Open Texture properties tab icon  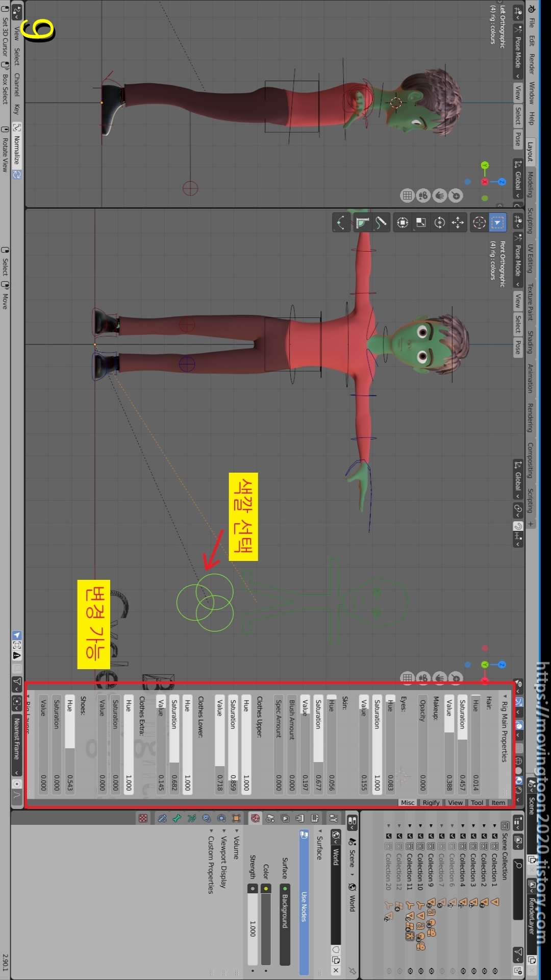click(143, 819)
